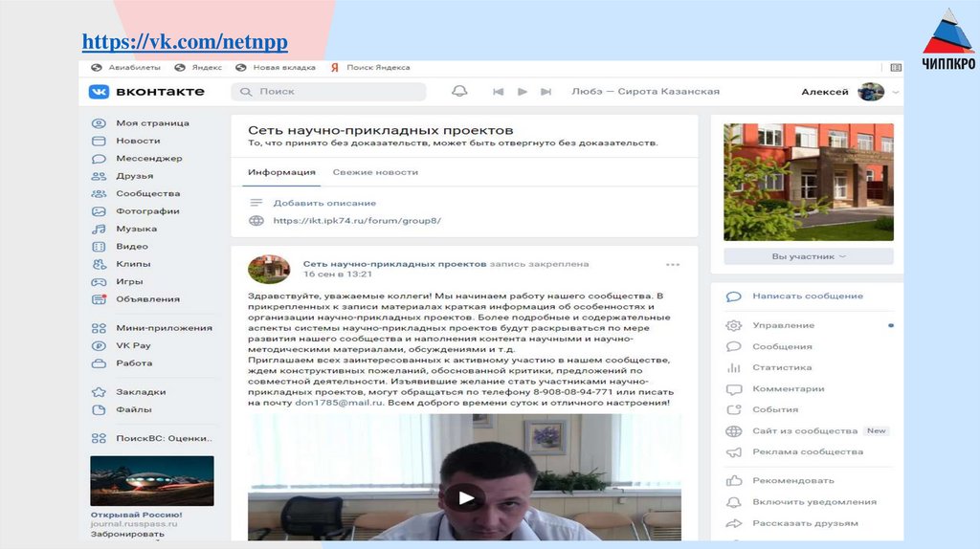This screenshot has height=549, width=980.
Task: Click the Моя страница profile icon
Action: (99, 123)
